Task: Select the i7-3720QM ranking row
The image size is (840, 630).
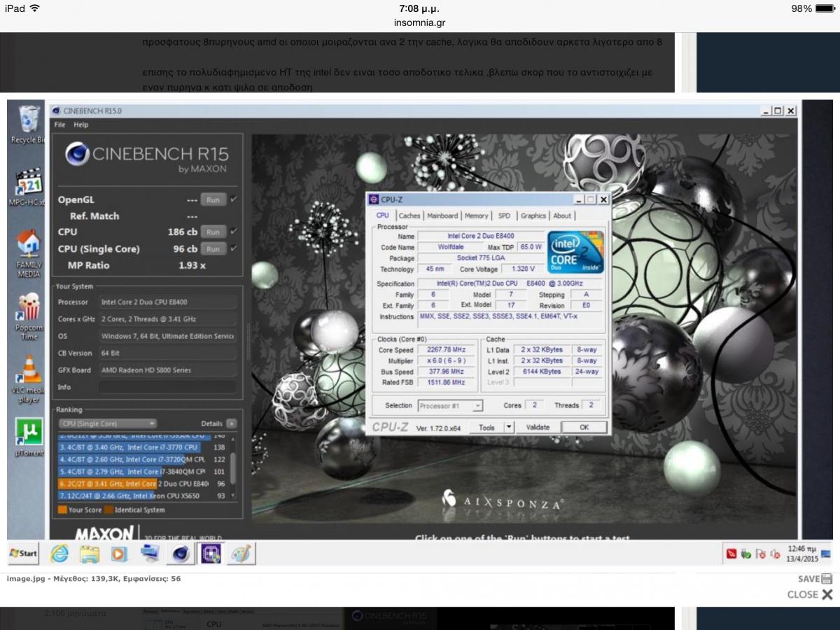Action: coord(143,459)
